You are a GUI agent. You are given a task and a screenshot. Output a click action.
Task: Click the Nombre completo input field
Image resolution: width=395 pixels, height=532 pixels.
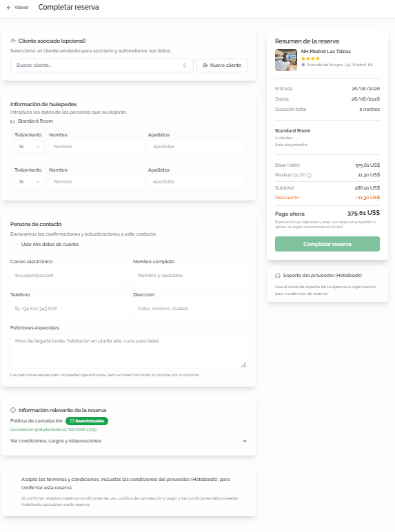point(190,276)
